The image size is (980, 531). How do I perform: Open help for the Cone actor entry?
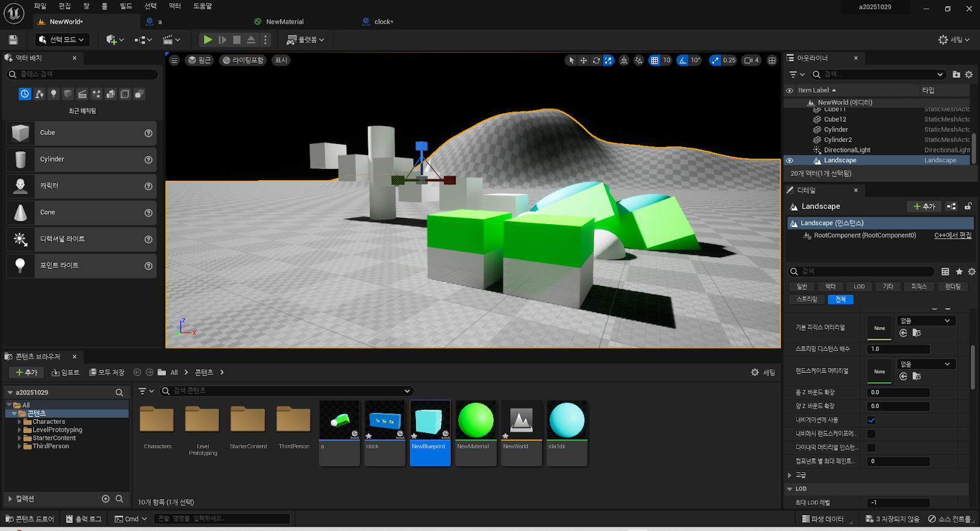[148, 213]
